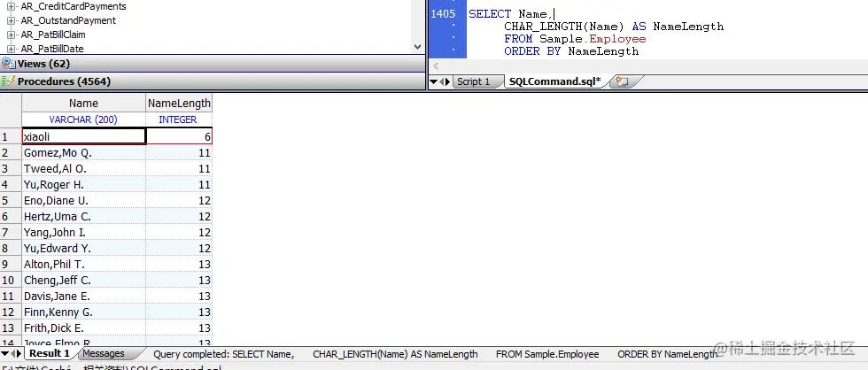This screenshot has height=370, width=868.
Task: Click the VARCHAR (200) type label
Action: pyautogui.click(x=83, y=119)
